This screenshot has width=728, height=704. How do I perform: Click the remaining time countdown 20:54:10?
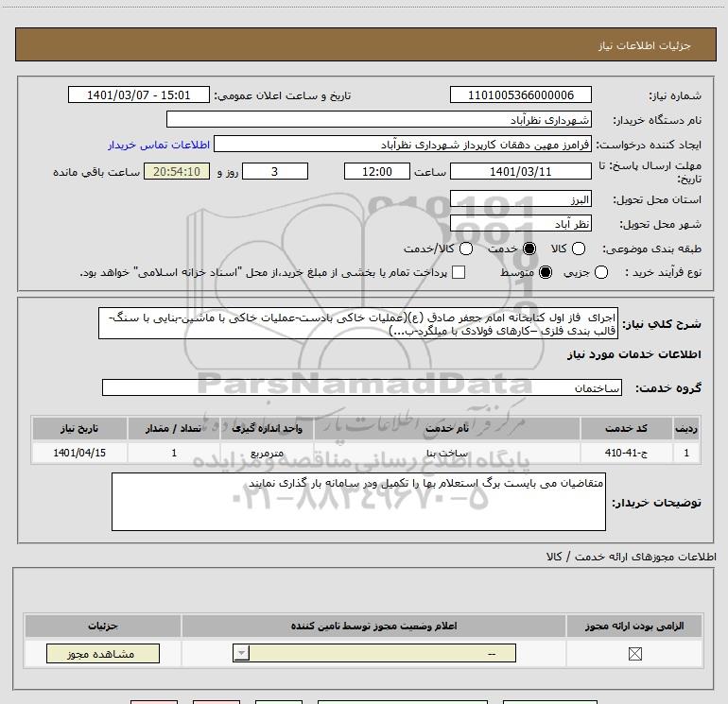(x=177, y=172)
